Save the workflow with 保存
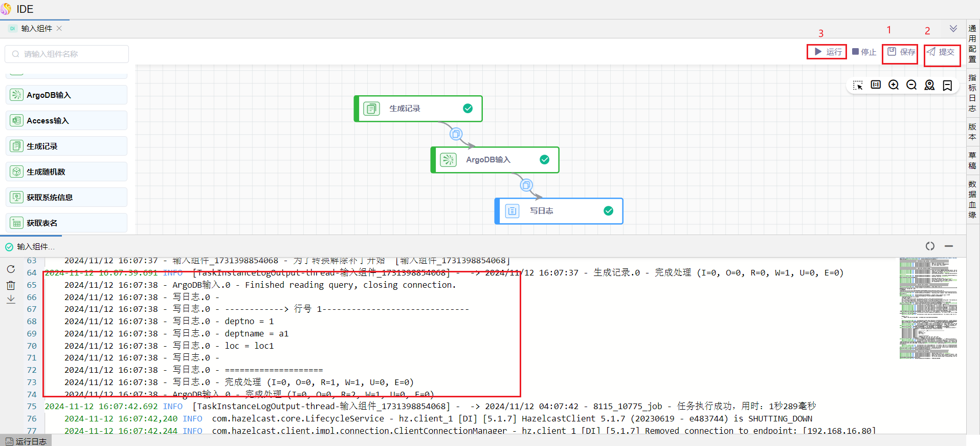 coord(901,52)
